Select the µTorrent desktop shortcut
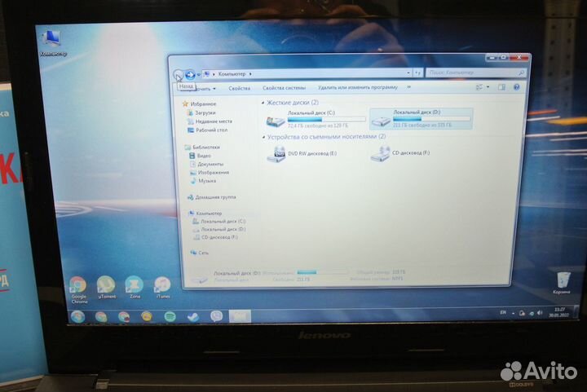 coord(107,287)
